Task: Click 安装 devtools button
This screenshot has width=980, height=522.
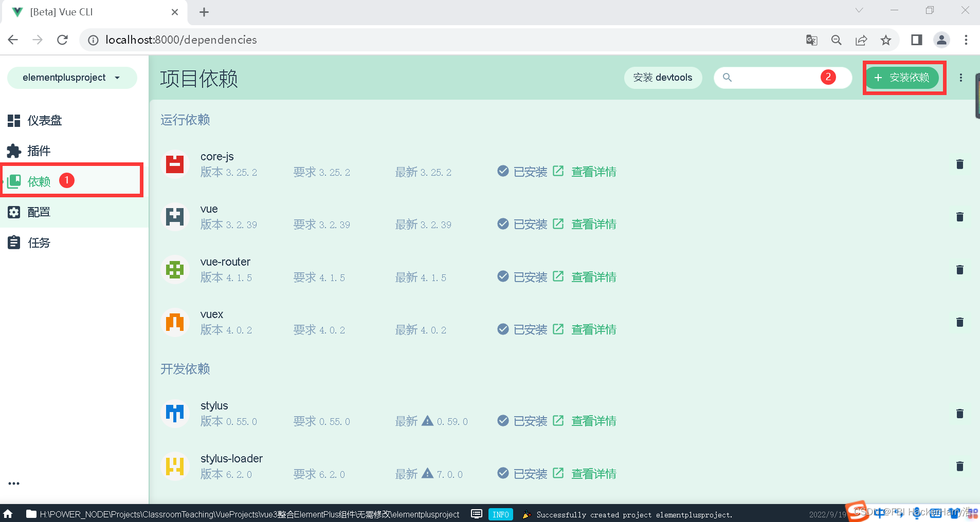Action: 663,77
